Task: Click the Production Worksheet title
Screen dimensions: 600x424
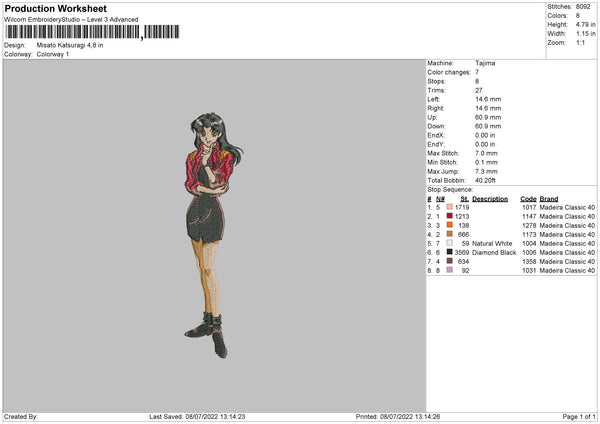Action: (55, 8)
